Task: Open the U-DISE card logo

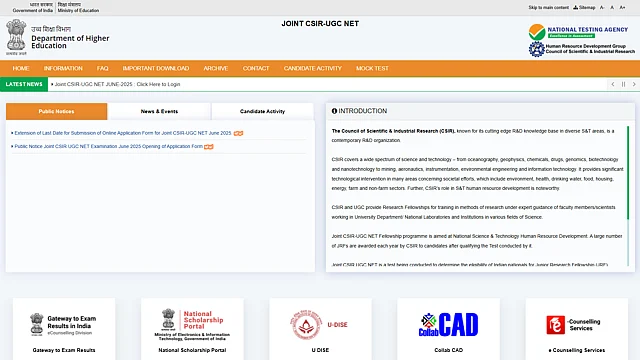Action: (x=320, y=324)
